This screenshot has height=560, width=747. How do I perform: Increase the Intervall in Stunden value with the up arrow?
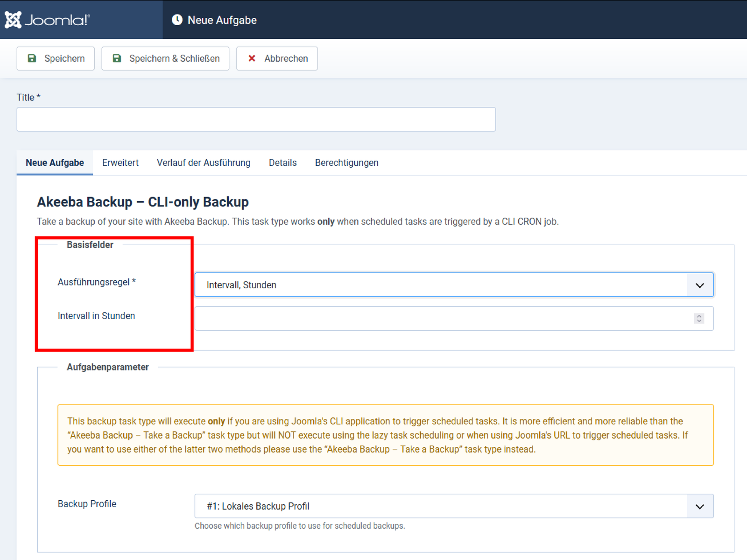point(699,316)
